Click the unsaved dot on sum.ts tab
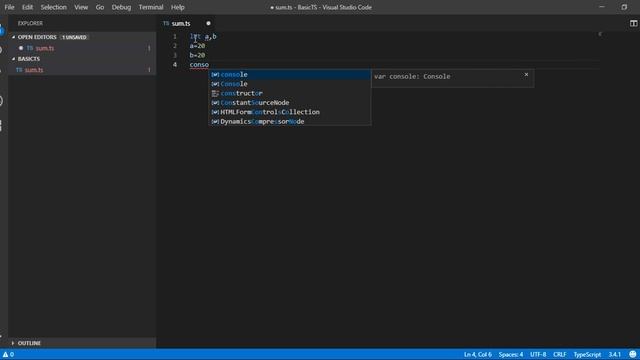Viewport: 640px width, 360px height. [208, 23]
